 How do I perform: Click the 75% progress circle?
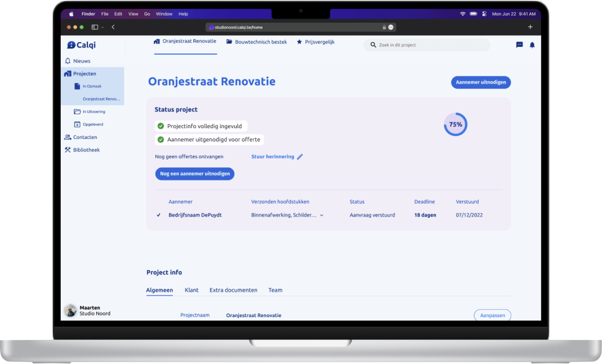[456, 124]
